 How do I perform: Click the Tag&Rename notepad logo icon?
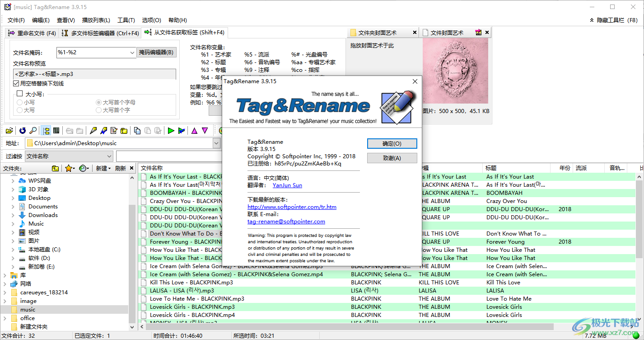pos(397,107)
